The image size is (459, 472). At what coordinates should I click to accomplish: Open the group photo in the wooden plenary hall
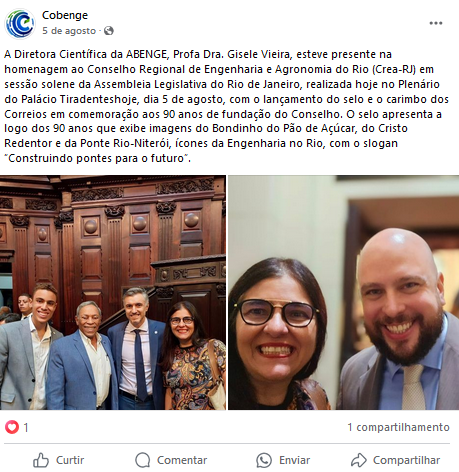[113, 292]
